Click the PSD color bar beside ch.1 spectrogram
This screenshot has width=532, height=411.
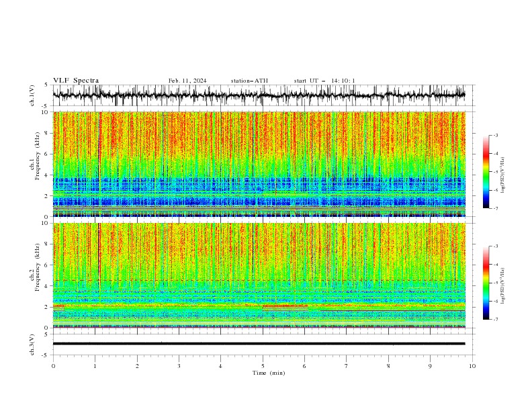coord(486,172)
